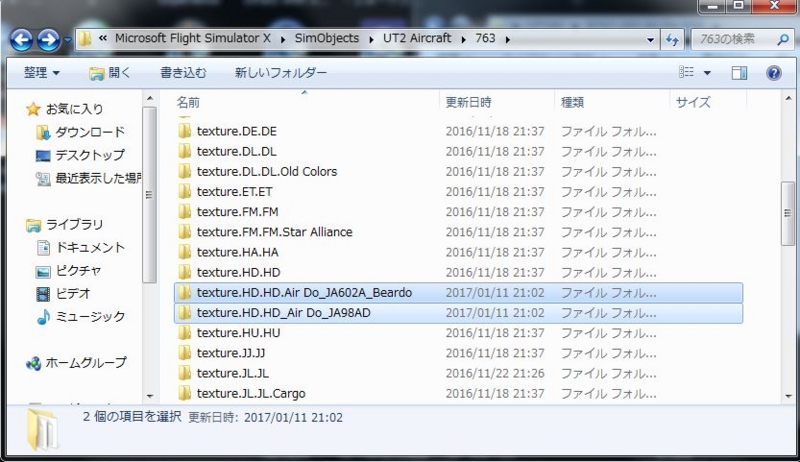Open the 整理 menu
800x462 pixels.
tap(41, 72)
